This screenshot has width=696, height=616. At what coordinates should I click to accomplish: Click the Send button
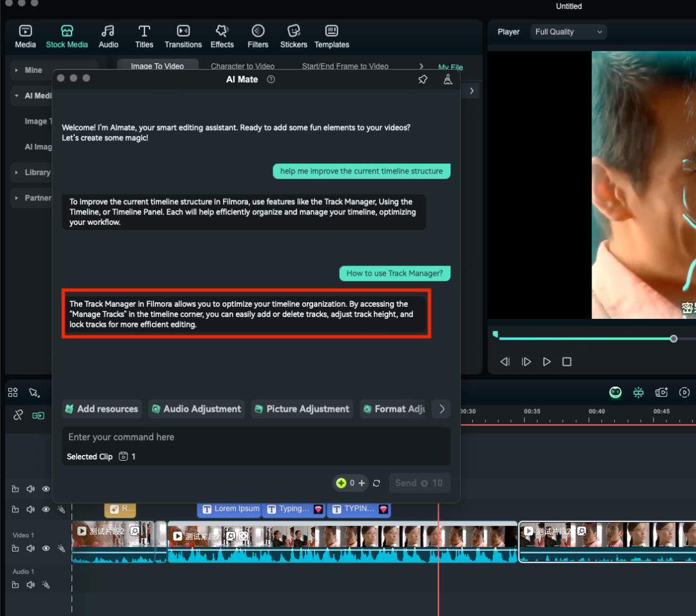(x=419, y=483)
